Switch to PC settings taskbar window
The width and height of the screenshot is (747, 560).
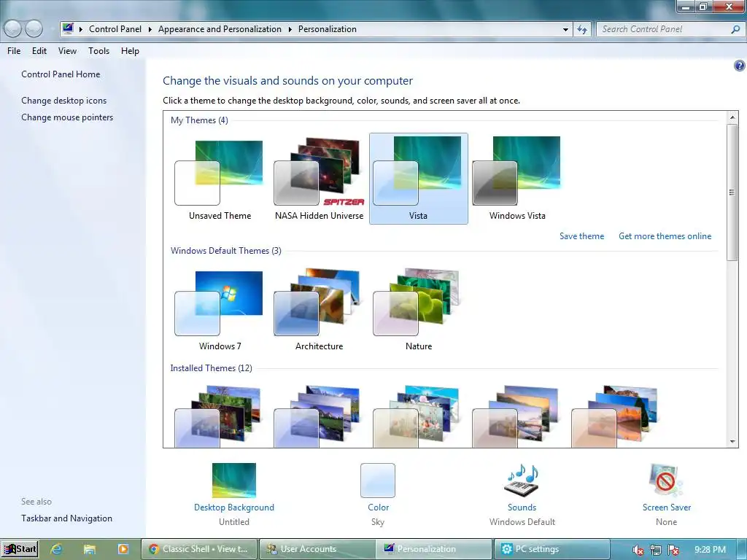(x=551, y=549)
